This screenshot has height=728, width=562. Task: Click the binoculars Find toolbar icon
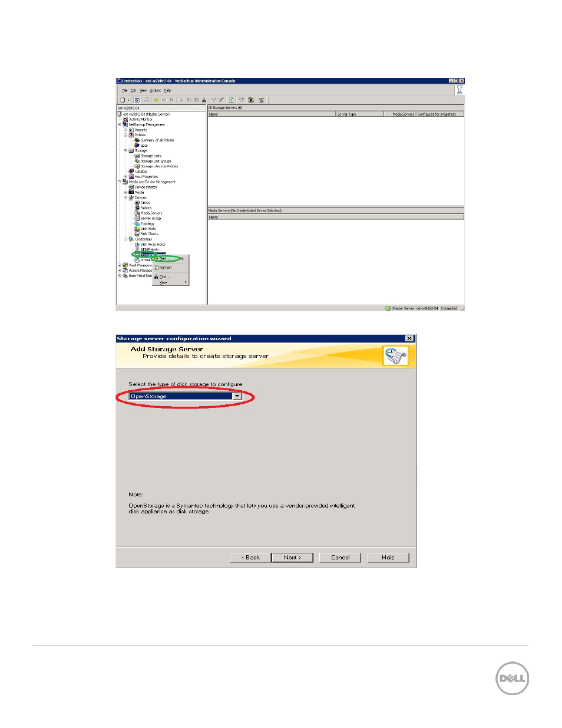pyautogui.click(x=204, y=100)
